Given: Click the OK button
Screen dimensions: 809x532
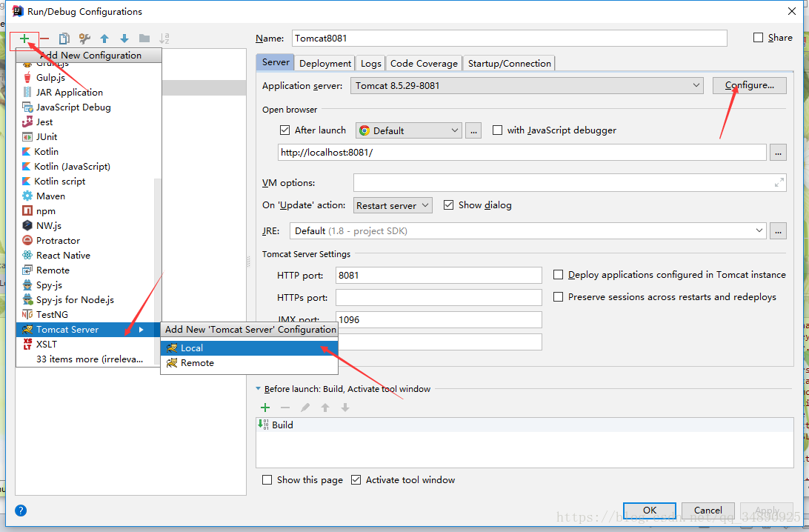Looking at the screenshot, I should point(650,511).
